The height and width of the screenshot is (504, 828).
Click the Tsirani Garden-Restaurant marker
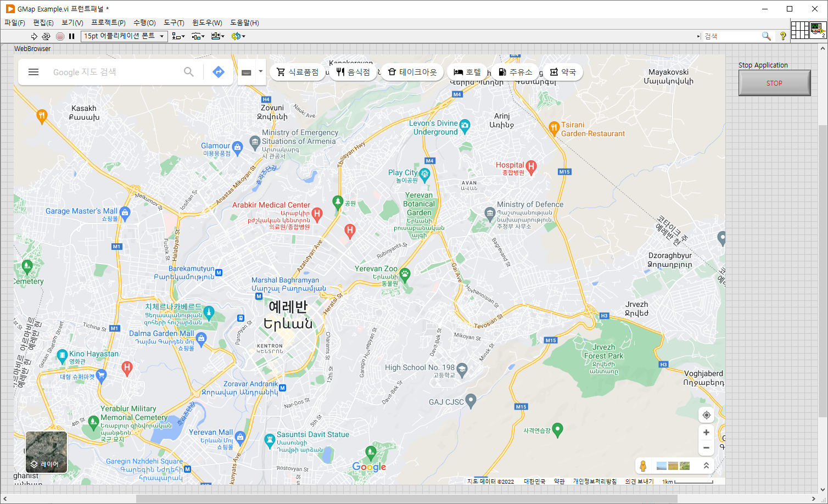point(554,128)
